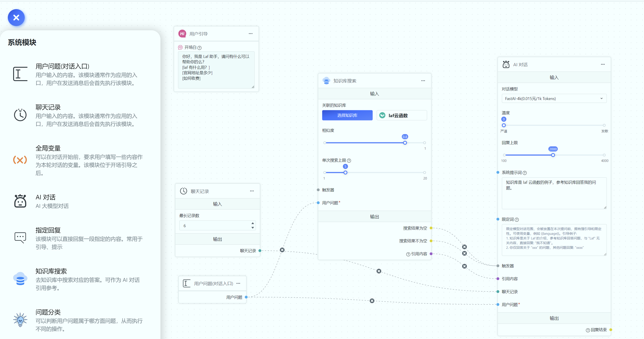Click the 相似度 slider handle at 0.8

[405, 143]
